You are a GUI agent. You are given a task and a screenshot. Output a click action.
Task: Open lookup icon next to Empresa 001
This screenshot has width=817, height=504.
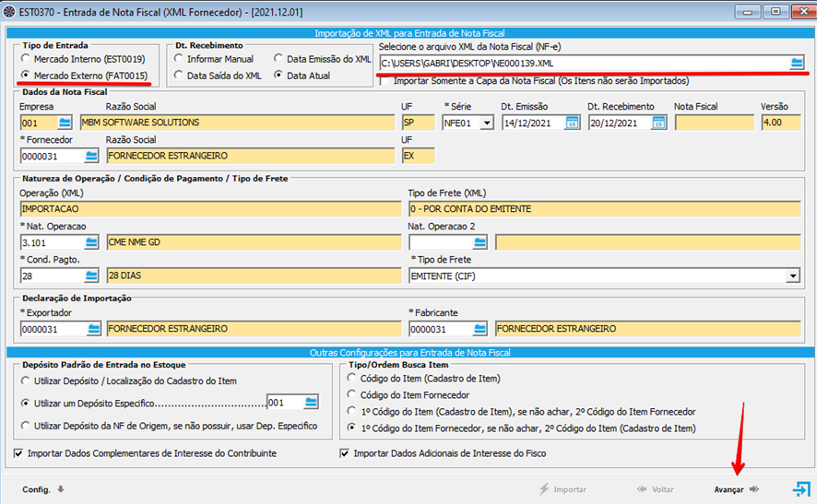click(x=65, y=123)
